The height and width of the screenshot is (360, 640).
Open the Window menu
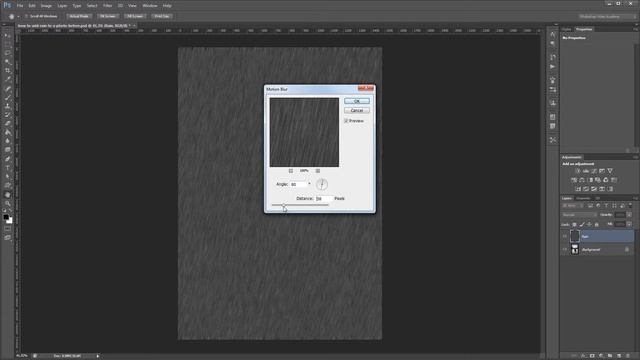point(150,6)
